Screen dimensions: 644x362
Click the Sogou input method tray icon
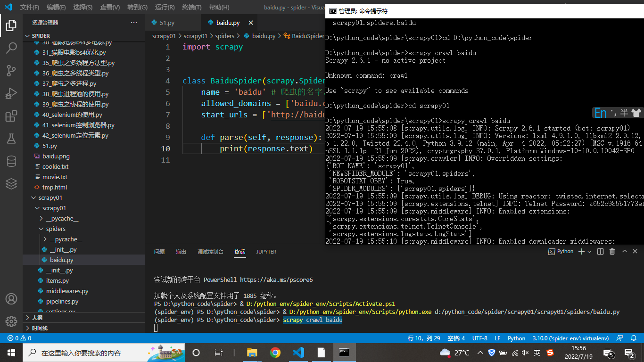(x=550, y=353)
